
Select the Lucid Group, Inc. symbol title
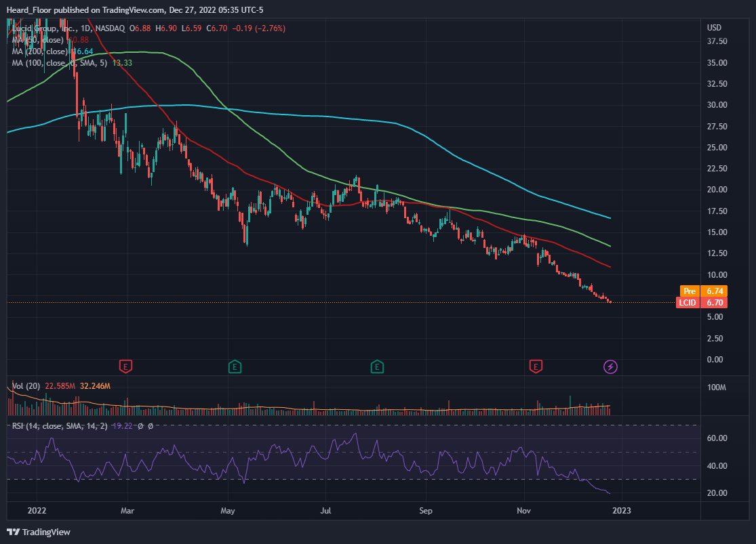tap(43, 28)
